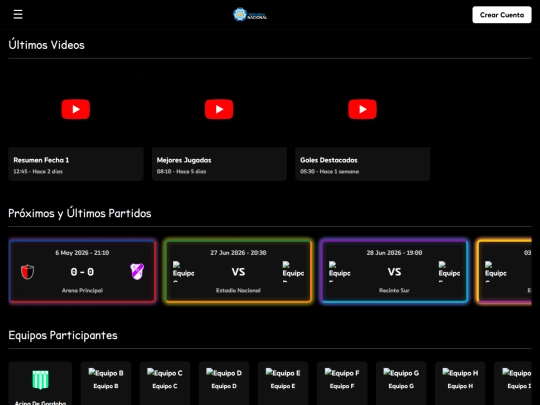540x405 pixels.
Task: Click the red and black team shield
Action: tap(28, 272)
